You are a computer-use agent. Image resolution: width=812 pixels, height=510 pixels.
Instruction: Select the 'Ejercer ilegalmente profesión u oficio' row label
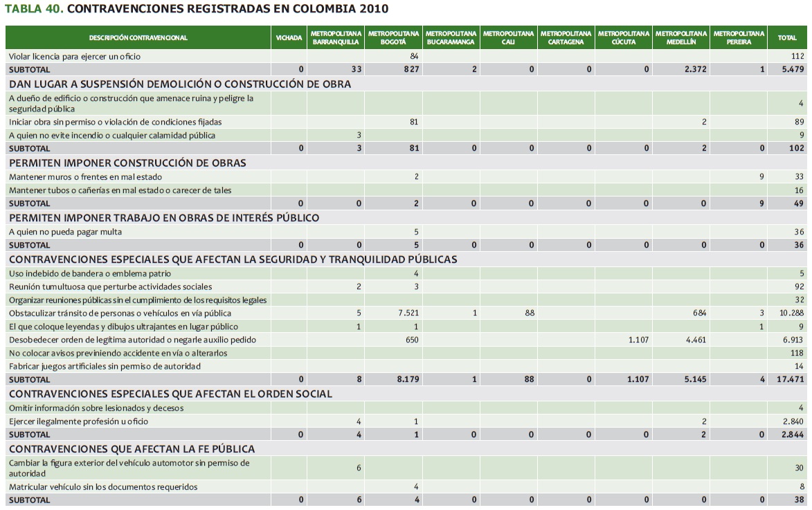point(78,421)
